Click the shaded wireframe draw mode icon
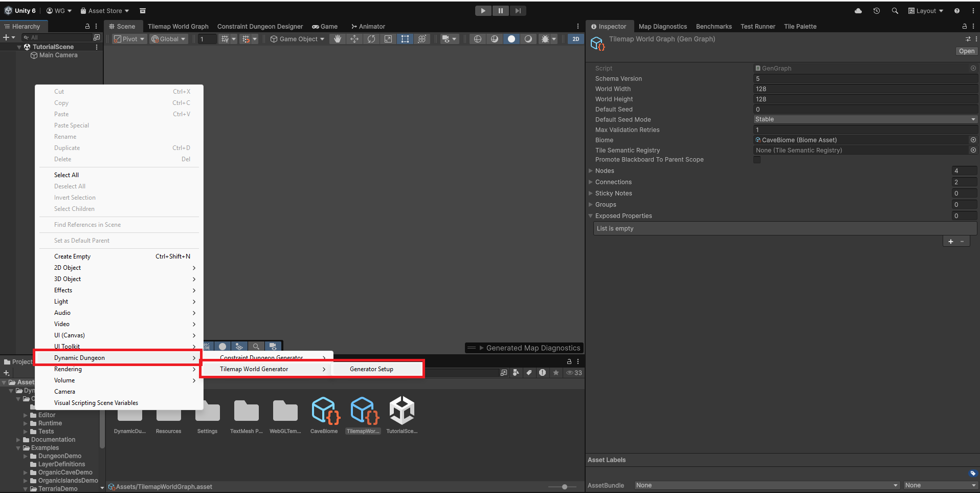The height and width of the screenshot is (493, 980). coord(494,39)
